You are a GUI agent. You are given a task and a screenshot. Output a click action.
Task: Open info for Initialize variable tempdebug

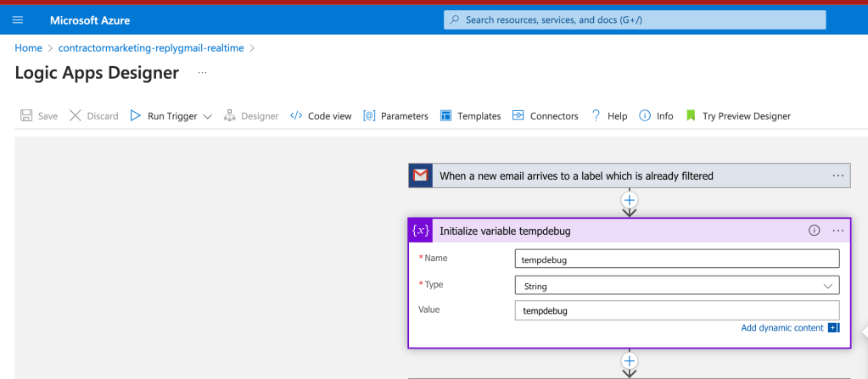click(814, 231)
